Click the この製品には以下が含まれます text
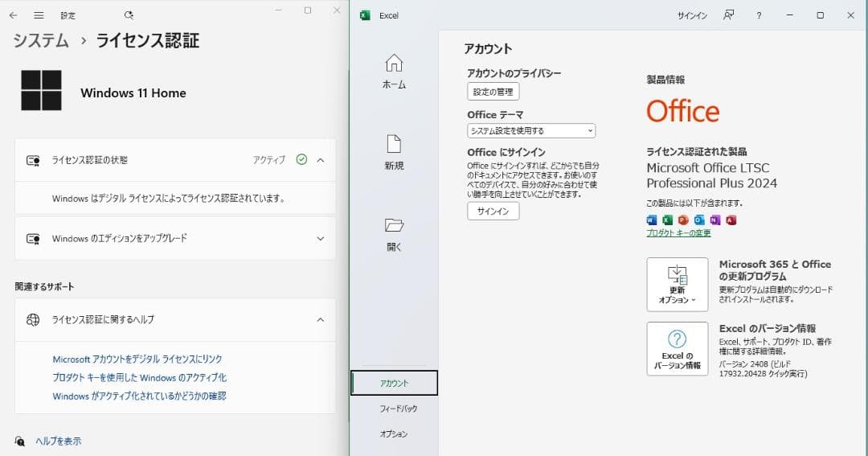This screenshot has height=456, width=868. click(x=694, y=203)
